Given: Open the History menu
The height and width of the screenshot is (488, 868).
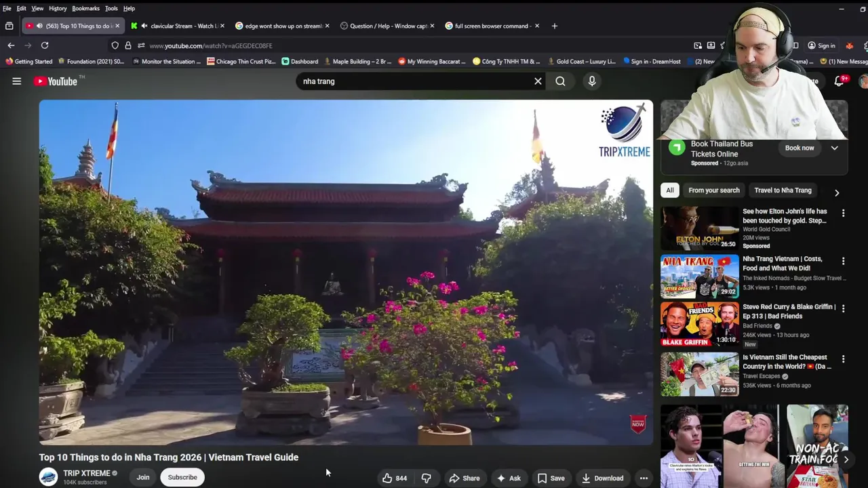Looking at the screenshot, I should pos(58,8).
